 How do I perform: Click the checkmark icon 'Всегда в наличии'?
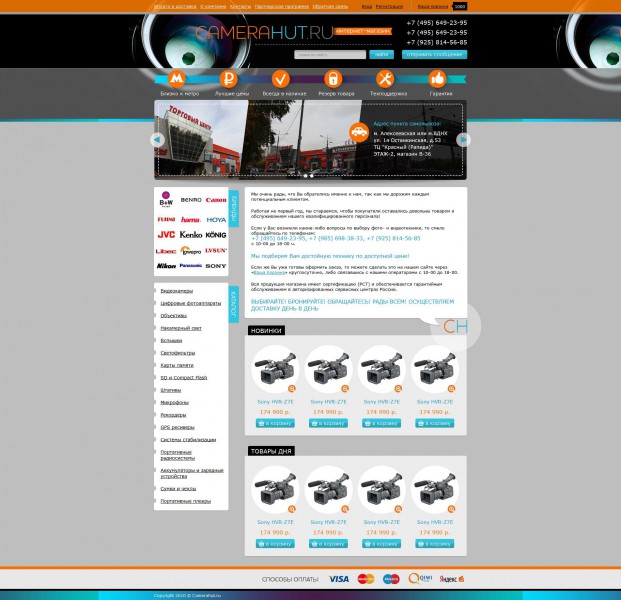281,79
